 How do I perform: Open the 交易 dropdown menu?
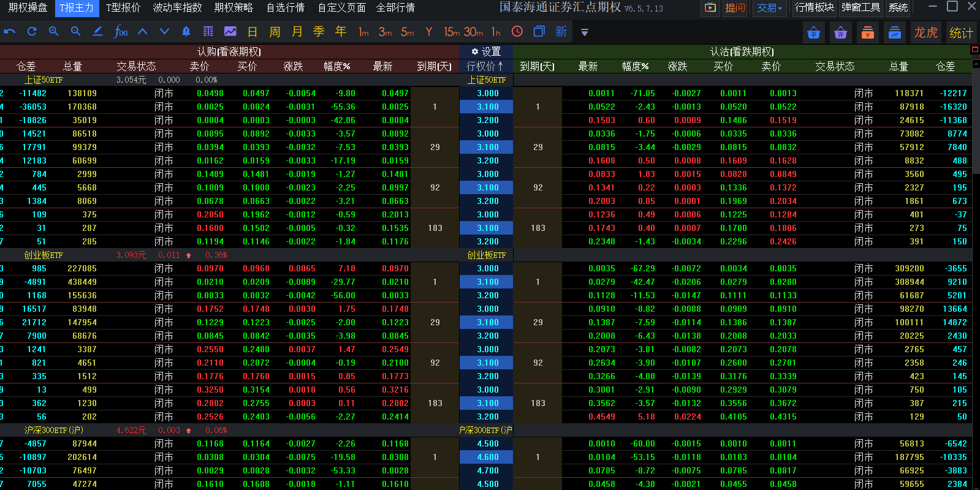click(x=770, y=8)
